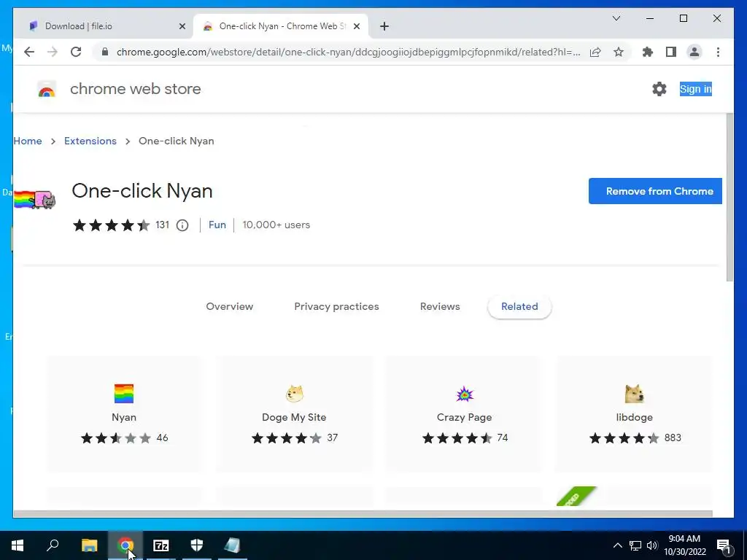
Task: Click the Chrome Web Store rainbow logo
Action: coord(47,89)
